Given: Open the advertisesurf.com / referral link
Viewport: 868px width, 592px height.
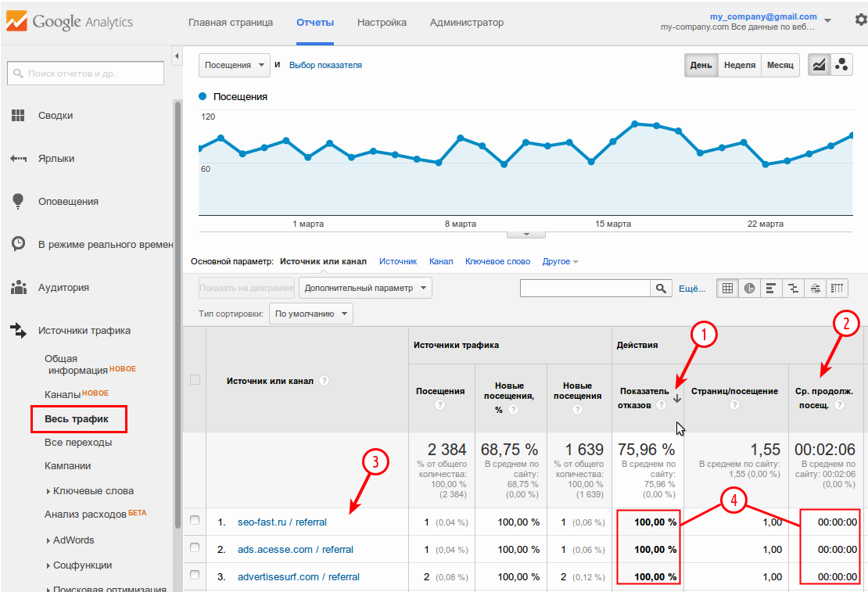Looking at the screenshot, I should click(x=298, y=576).
